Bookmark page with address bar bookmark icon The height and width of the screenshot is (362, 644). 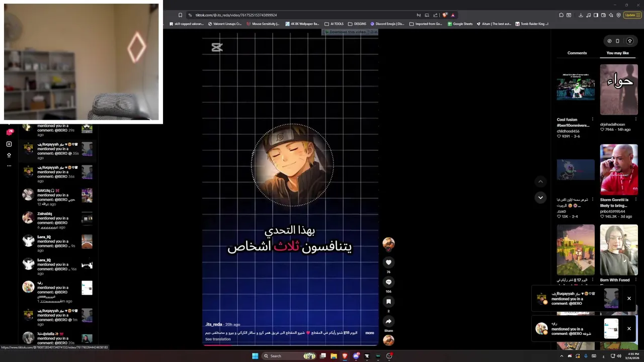pos(180,15)
